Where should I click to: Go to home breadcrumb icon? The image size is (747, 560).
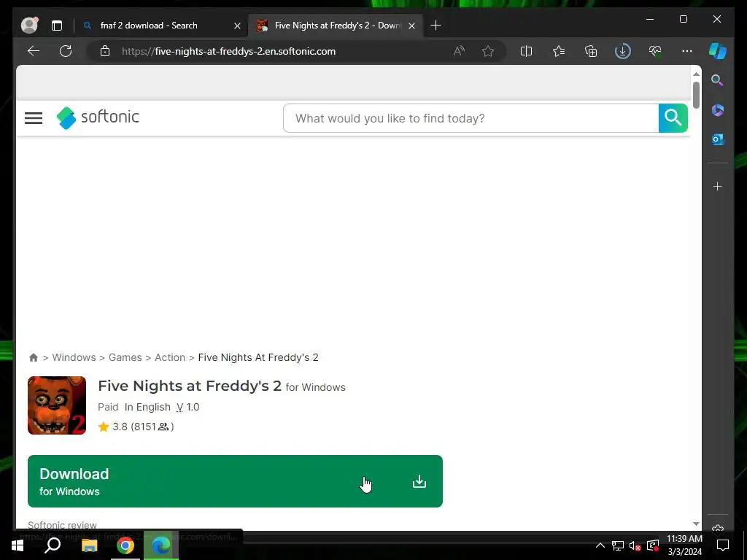click(x=34, y=357)
